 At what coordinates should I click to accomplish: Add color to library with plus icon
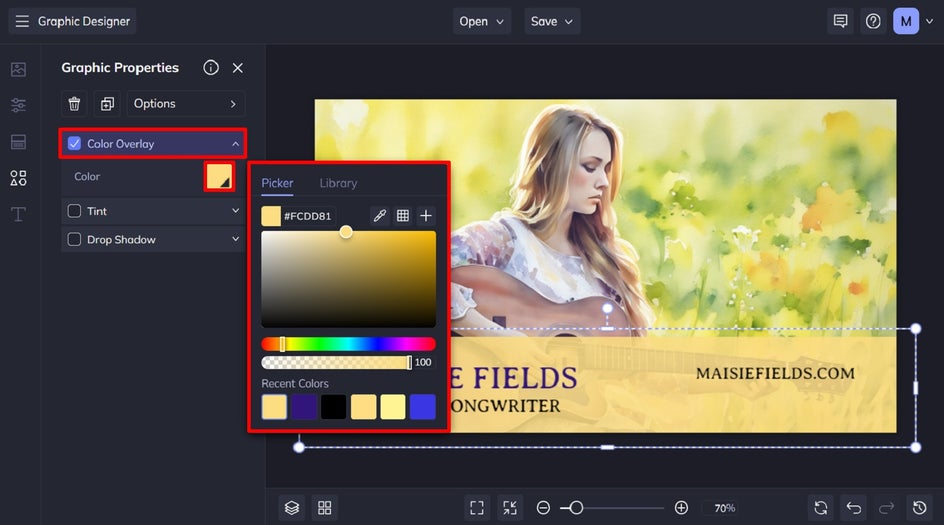coord(426,216)
